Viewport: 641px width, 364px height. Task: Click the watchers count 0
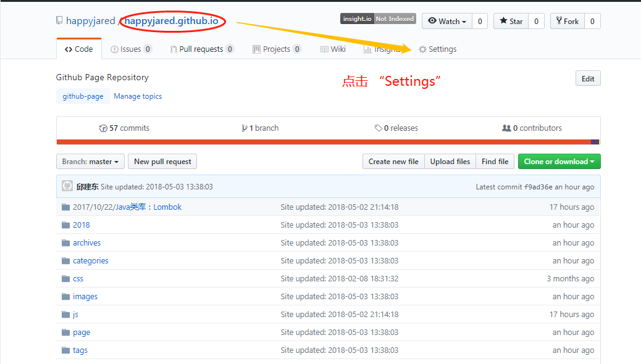click(480, 21)
